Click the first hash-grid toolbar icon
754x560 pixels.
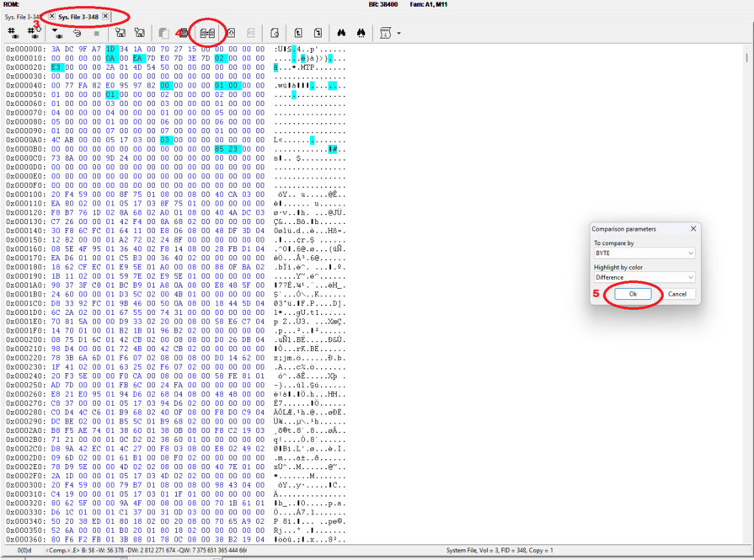(13, 33)
